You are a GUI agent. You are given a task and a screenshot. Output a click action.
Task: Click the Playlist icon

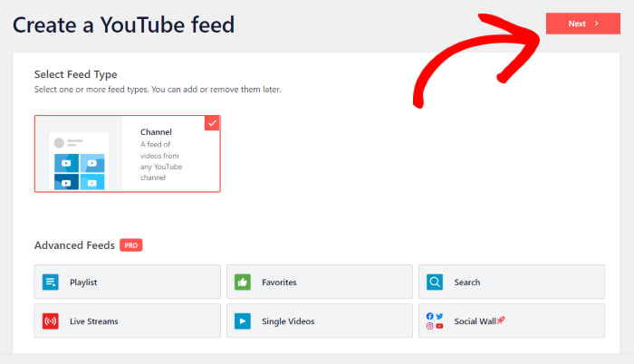[51, 282]
